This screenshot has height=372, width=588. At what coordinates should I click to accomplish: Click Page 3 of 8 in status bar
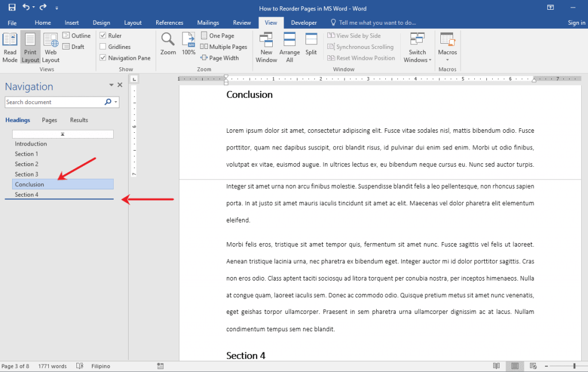pyautogui.click(x=15, y=366)
